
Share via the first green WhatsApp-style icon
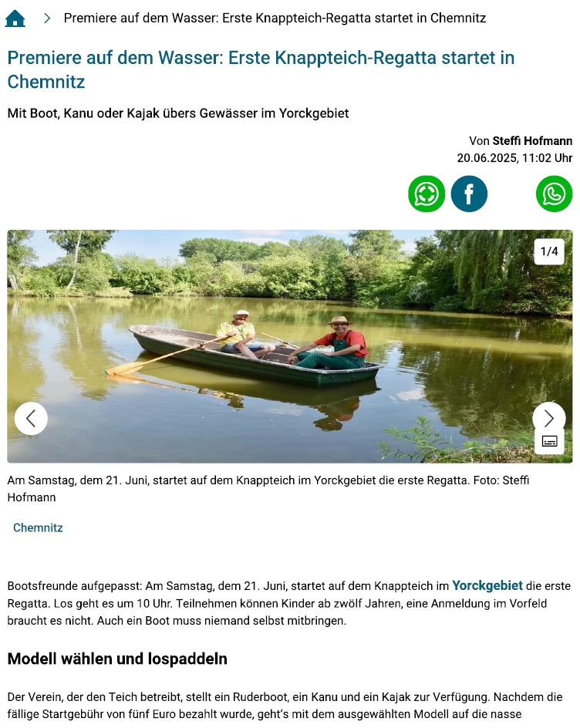coord(427,194)
